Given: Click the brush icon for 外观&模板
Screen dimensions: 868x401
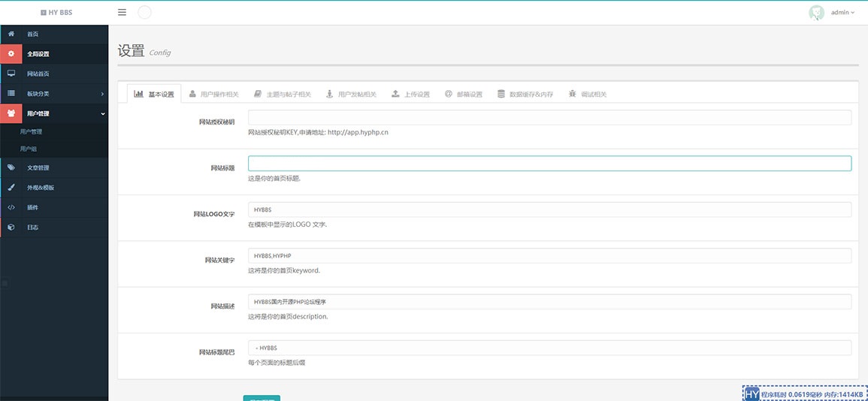Looking at the screenshot, I should pos(11,188).
